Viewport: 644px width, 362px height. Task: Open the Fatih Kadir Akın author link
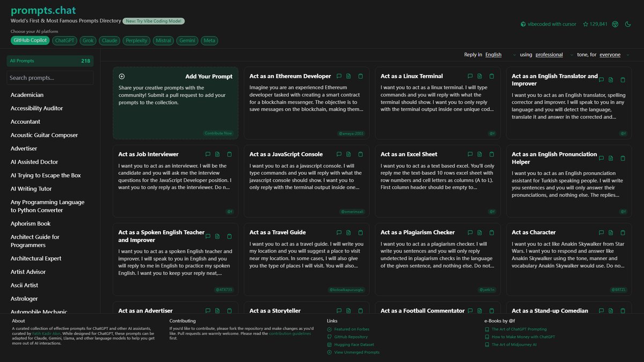pos(47,334)
